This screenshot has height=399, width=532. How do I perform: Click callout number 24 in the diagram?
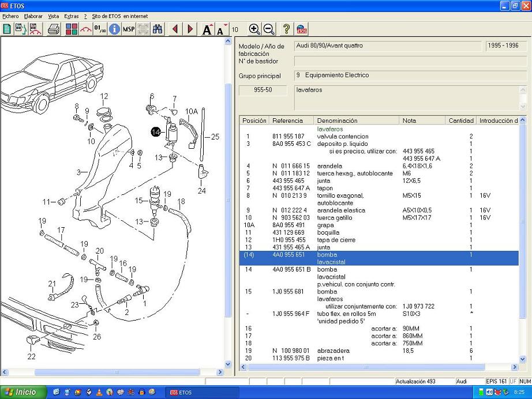201,191
